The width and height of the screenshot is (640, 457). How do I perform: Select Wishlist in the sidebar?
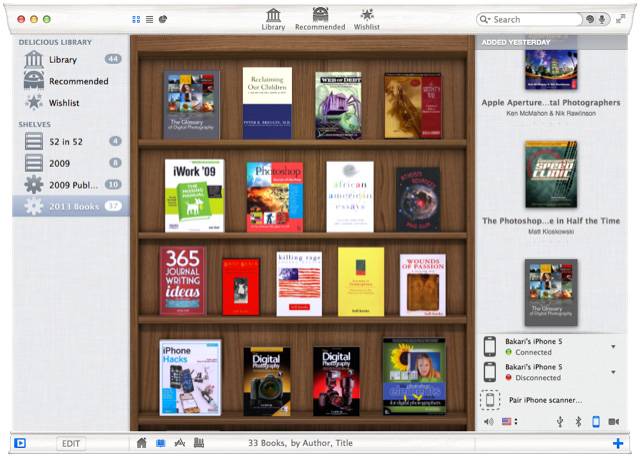point(71,103)
